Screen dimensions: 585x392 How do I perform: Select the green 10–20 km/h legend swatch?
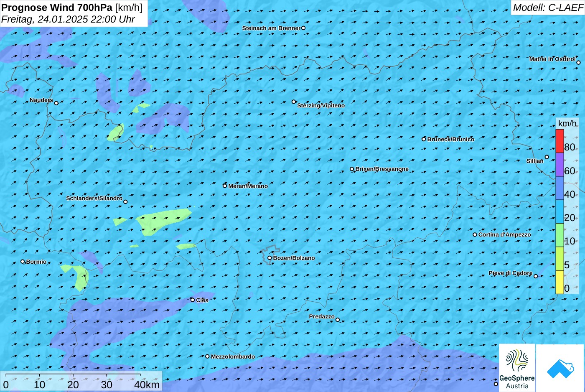tap(560, 235)
